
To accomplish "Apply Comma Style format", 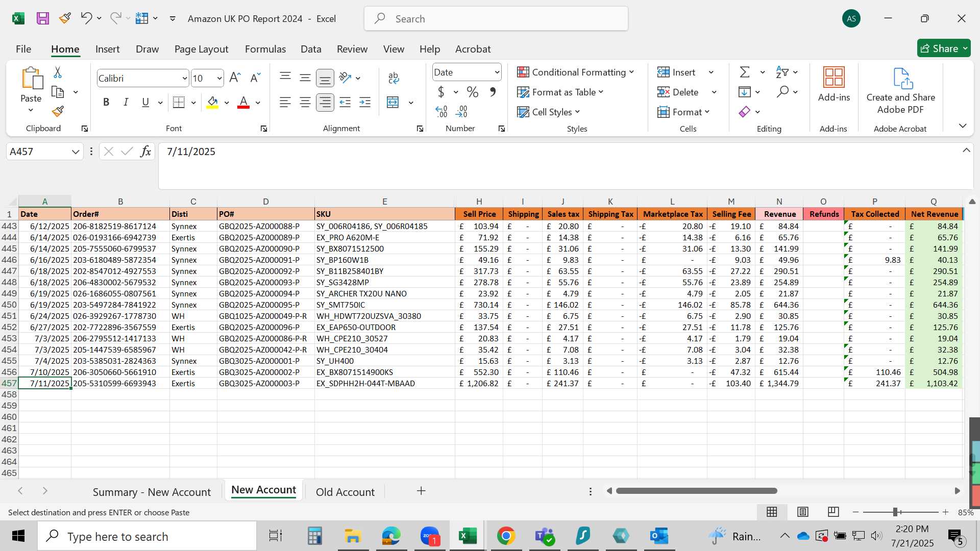I will [x=493, y=92].
